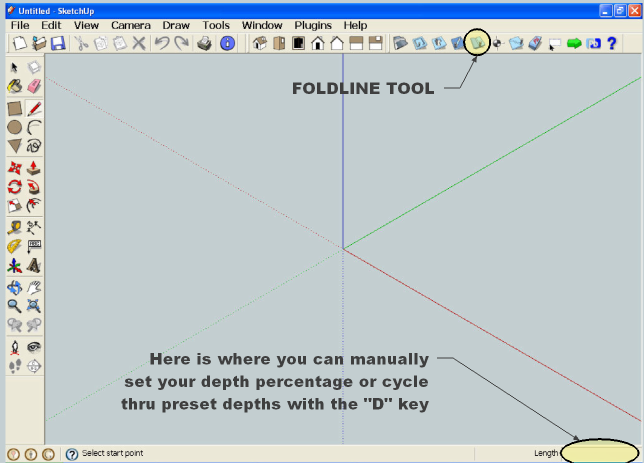Click the Length measurement input box
Image resolution: width=644 pixels, height=463 pixels.
(598, 453)
